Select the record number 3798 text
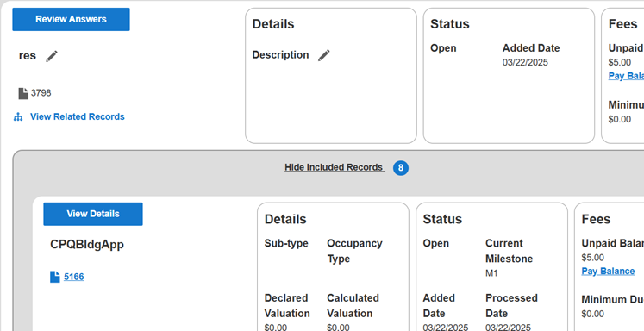This screenshot has height=331, width=644. click(41, 93)
